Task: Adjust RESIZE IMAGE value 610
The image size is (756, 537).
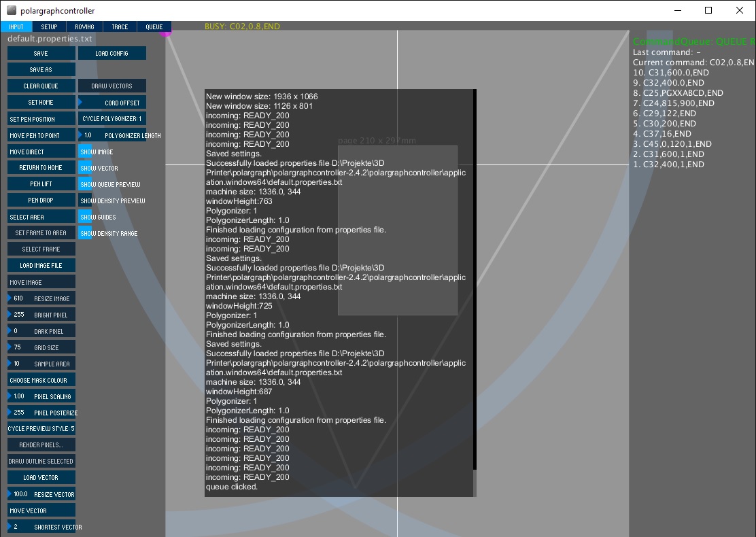Action: (41, 298)
